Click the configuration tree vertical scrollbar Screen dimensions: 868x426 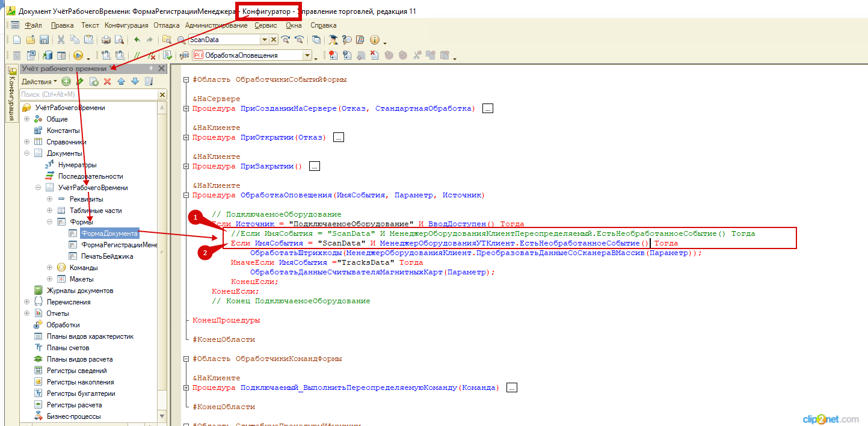162,262
